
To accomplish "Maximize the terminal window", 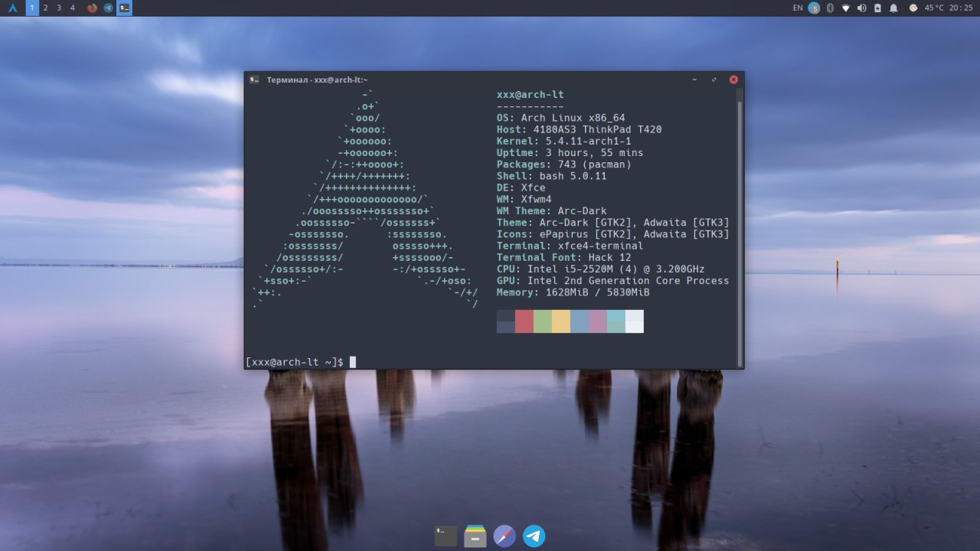I will 714,80.
